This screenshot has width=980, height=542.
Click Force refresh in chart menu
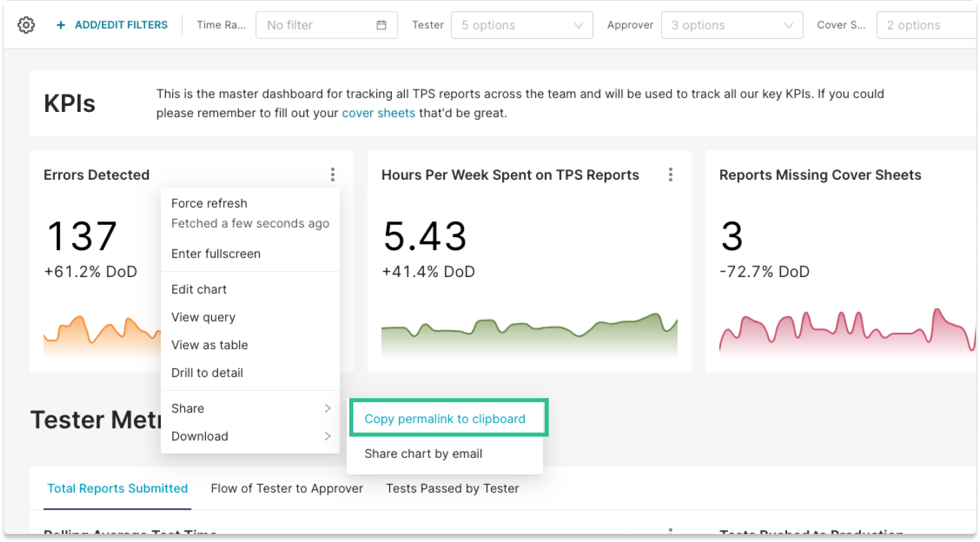coord(209,203)
